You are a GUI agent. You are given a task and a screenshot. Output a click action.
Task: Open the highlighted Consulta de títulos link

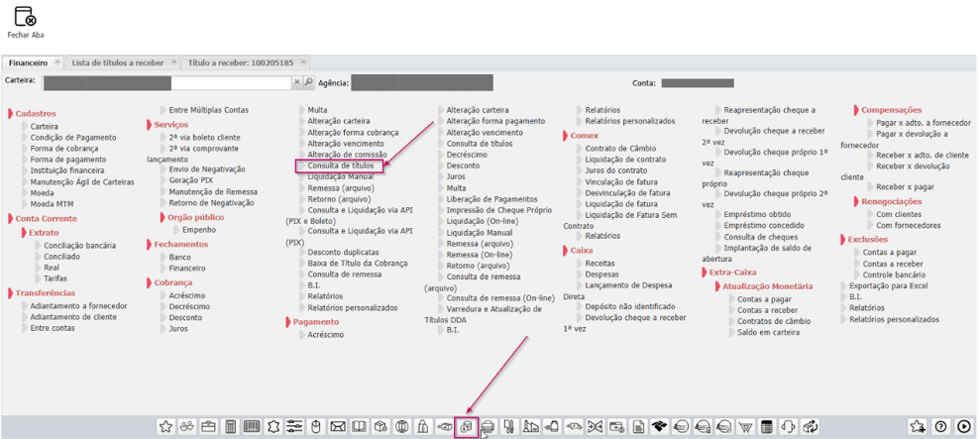[x=340, y=165]
